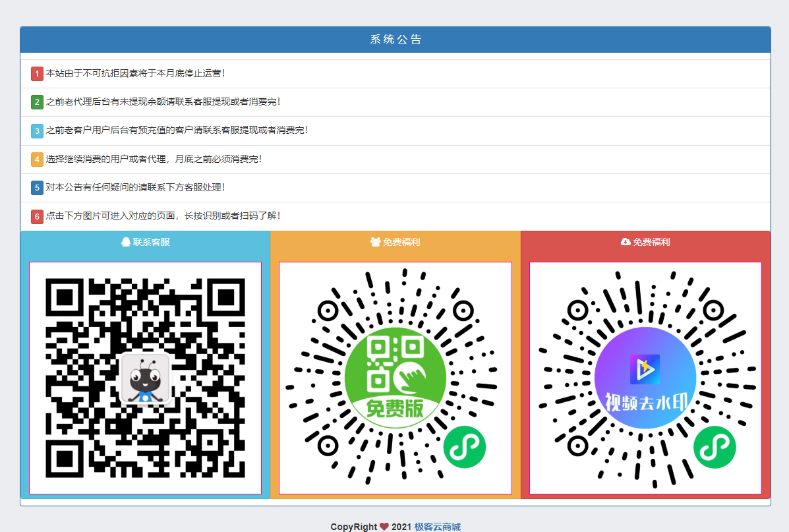
Task: Select announcement text 本站由于不可抗拒因素将于本月底停止运营
Action: click(135, 73)
